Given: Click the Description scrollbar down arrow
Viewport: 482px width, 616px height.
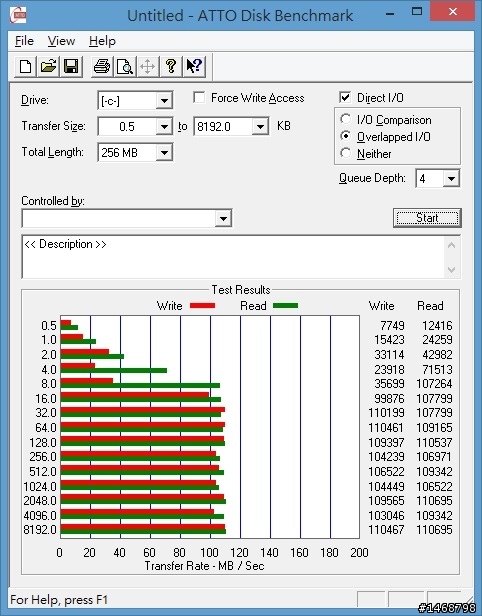Looking at the screenshot, I should pyautogui.click(x=451, y=270).
